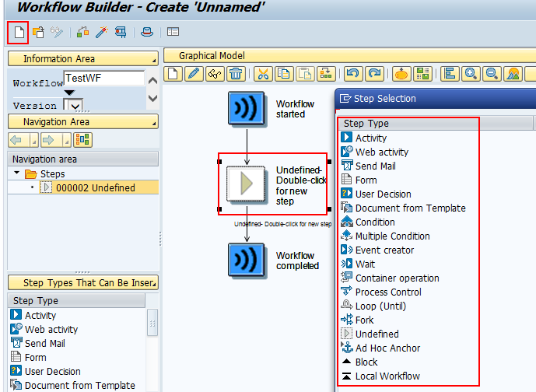This screenshot has height=392, width=536.
Task: Click the Copy icon in Graphical Model toolbar
Action: click(x=284, y=73)
